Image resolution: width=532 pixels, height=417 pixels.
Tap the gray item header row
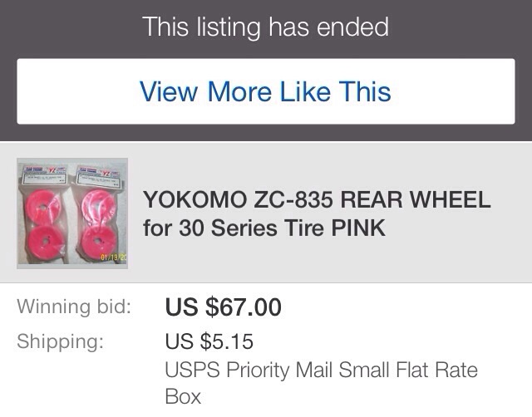[266, 212]
